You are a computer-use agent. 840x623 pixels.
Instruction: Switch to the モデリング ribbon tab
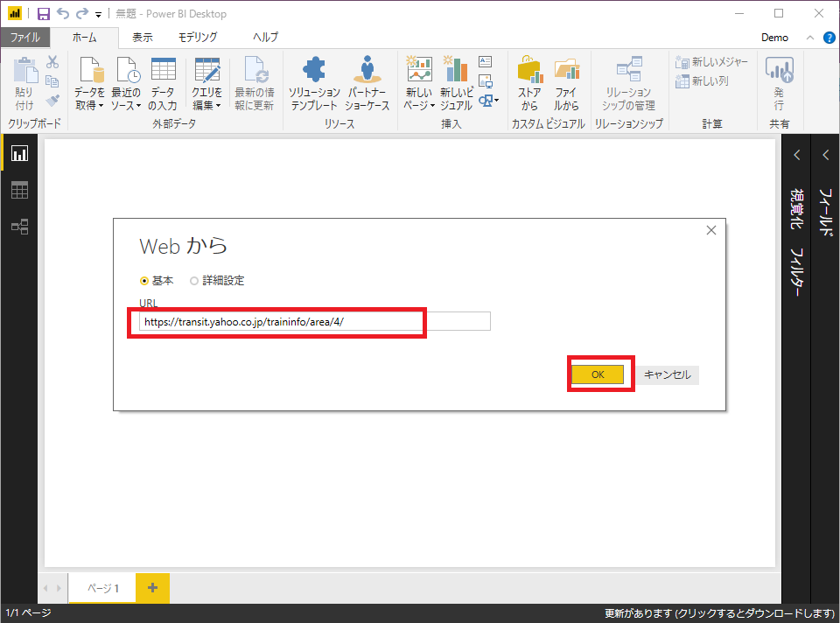point(198,37)
